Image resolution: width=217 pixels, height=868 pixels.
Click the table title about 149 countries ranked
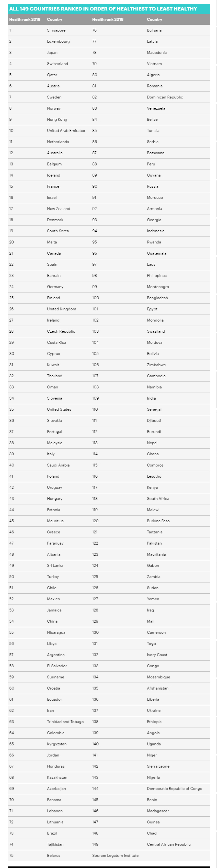(103, 9)
